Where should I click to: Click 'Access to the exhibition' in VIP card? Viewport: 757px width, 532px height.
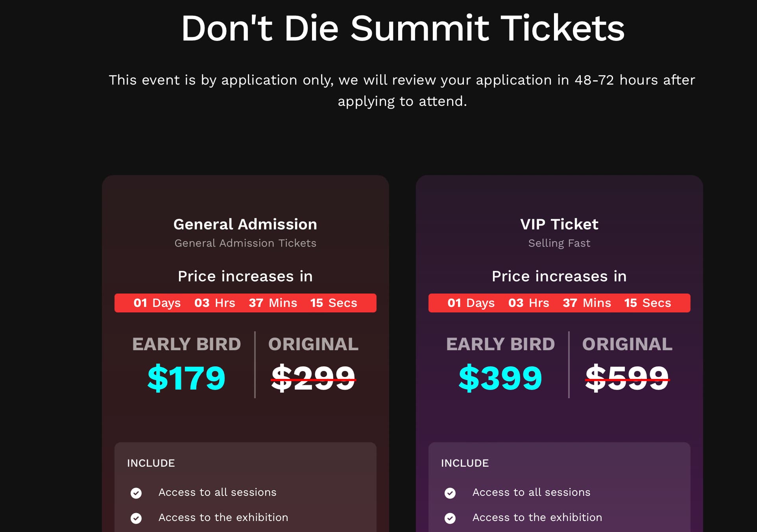click(537, 517)
